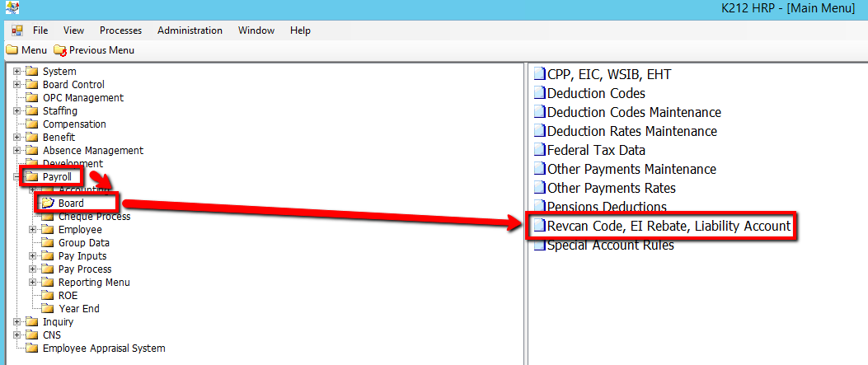
Task: Expand the Inquiry tree node
Action: tap(17, 322)
